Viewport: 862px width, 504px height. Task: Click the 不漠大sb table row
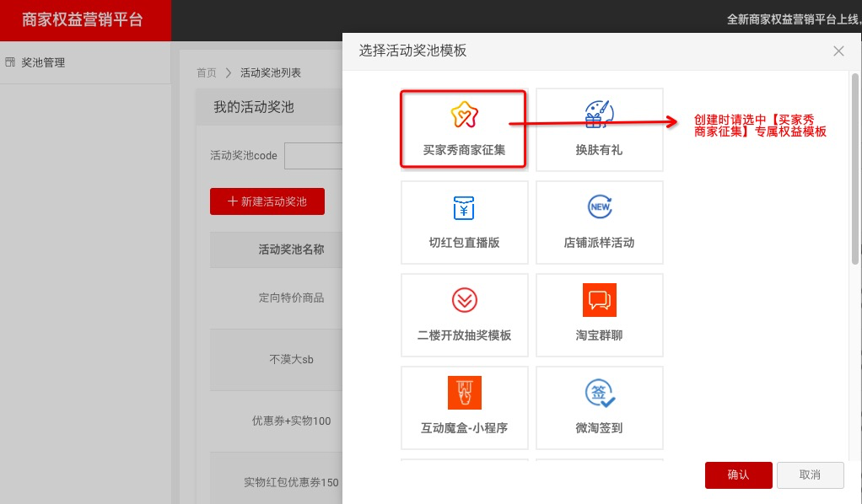(276, 359)
